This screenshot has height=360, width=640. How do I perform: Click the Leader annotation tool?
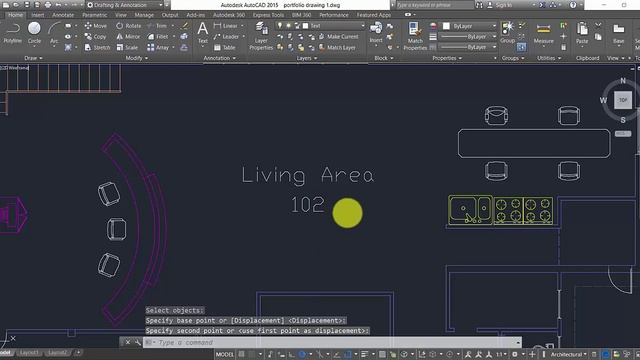[x=227, y=37]
